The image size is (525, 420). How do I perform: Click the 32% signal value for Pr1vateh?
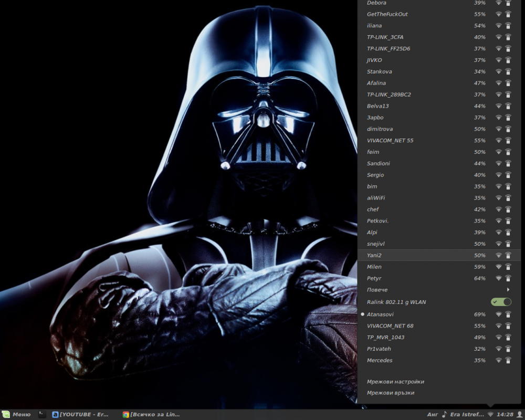480,349
